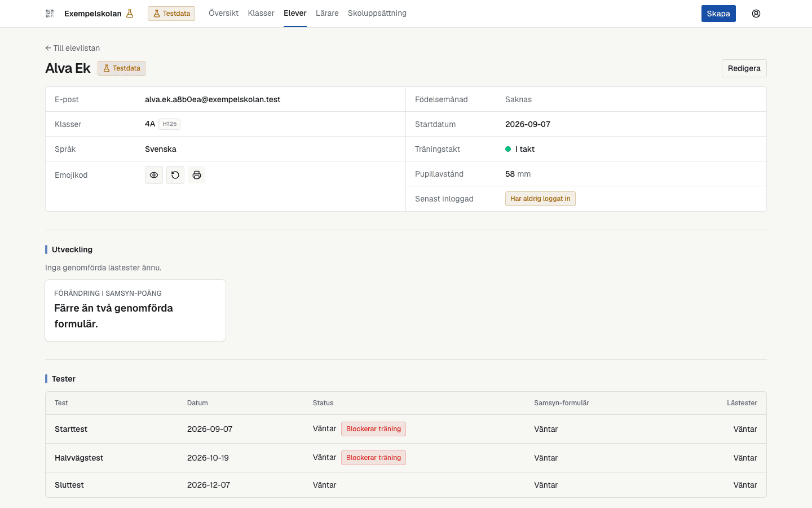
Task: Click the Status column header
Action: tap(323, 403)
